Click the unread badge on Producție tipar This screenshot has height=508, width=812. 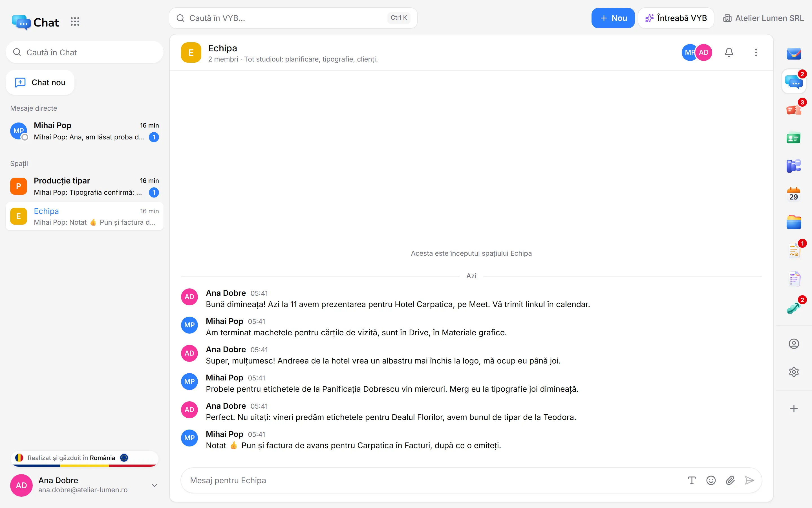point(154,192)
